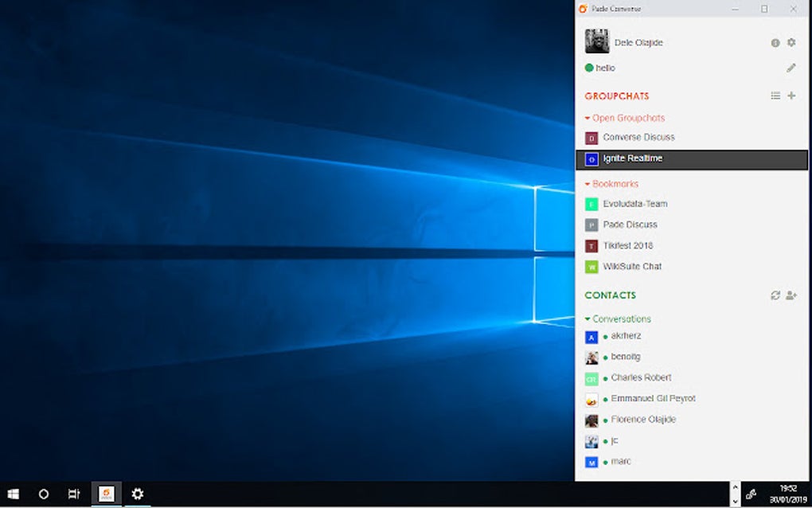Collapse the Conversations section
This screenshot has height=508, width=812.
point(588,318)
